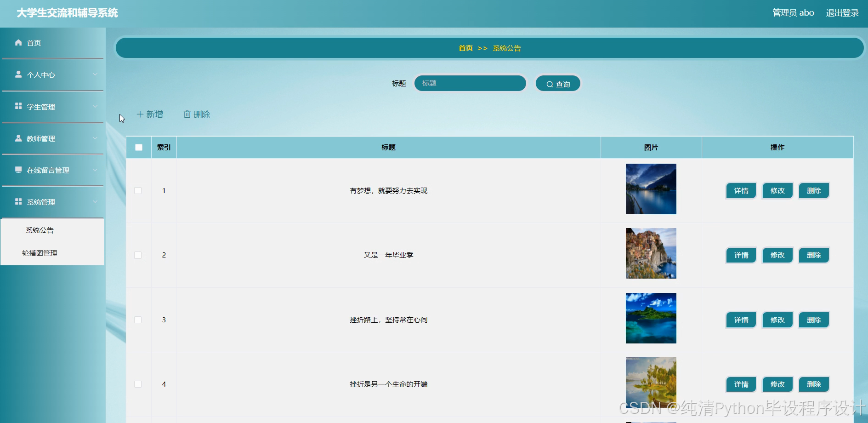Click the plus icon of 新增
This screenshot has width=868, height=423.
[140, 114]
